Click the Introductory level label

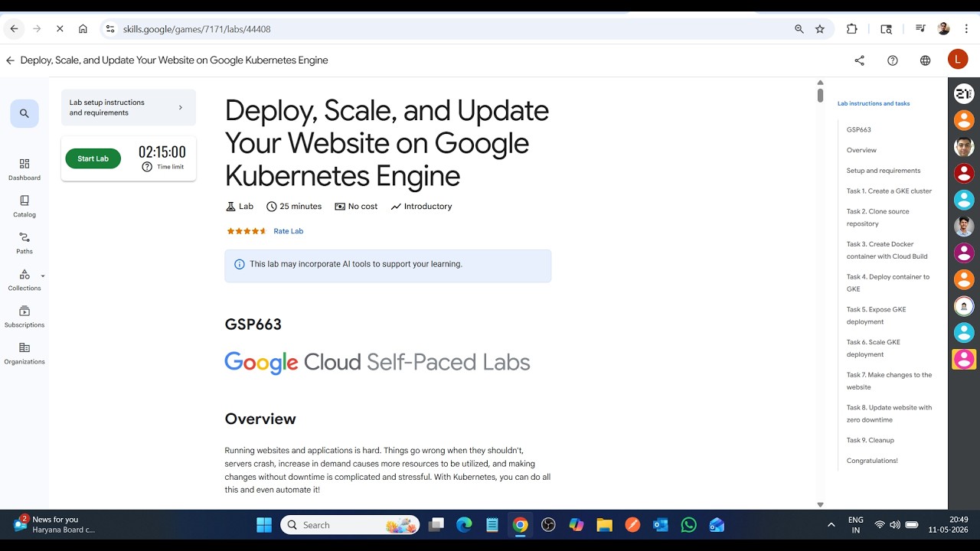click(x=421, y=207)
